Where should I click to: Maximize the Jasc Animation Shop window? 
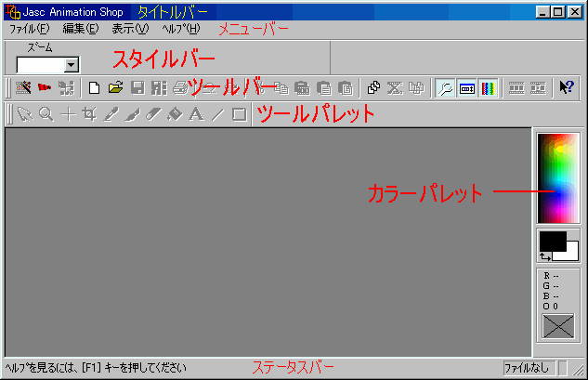click(557, 12)
